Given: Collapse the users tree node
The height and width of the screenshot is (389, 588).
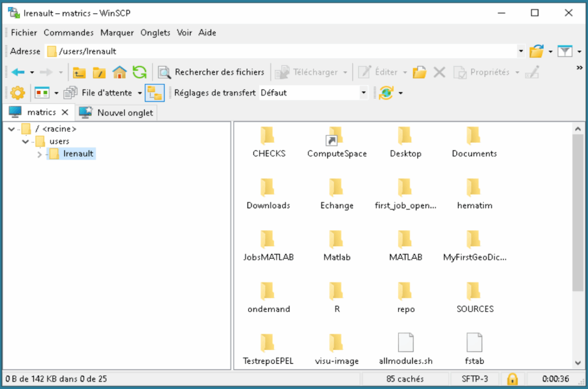Looking at the screenshot, I should (x=25, y=141).
